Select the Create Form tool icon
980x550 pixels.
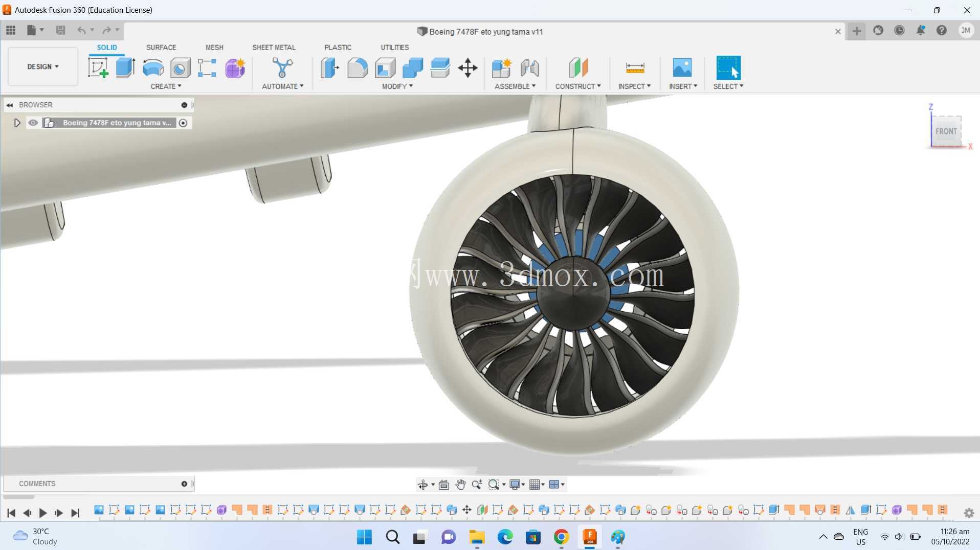point(235,67)
